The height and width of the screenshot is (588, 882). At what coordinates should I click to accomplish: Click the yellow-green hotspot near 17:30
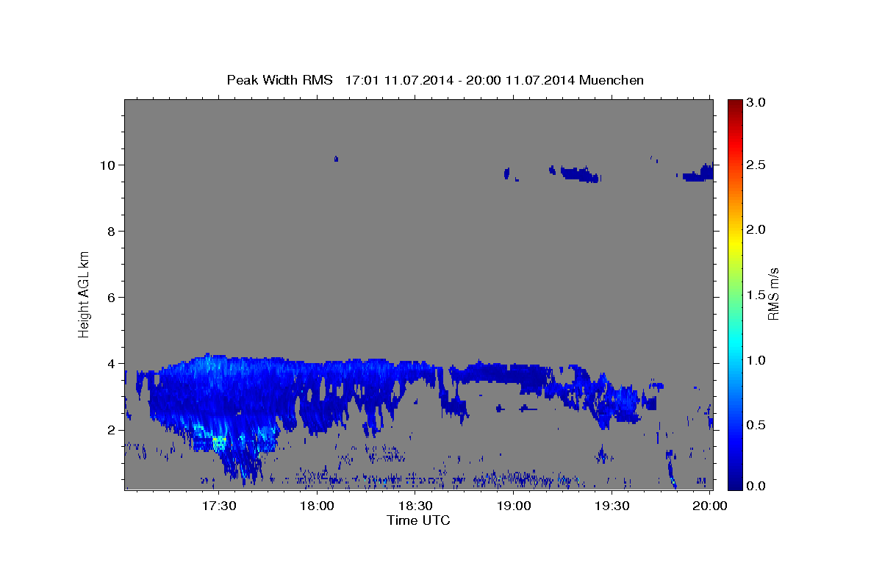tap(218, 442)
